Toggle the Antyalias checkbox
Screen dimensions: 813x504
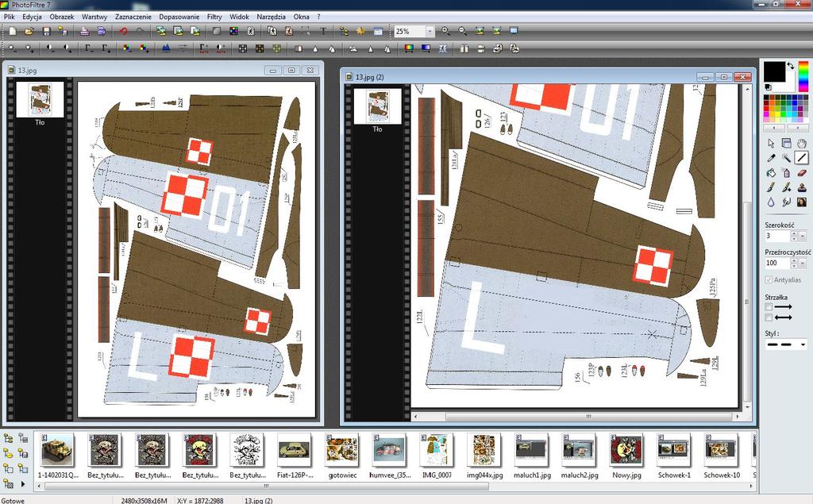[x=769, y=280]
